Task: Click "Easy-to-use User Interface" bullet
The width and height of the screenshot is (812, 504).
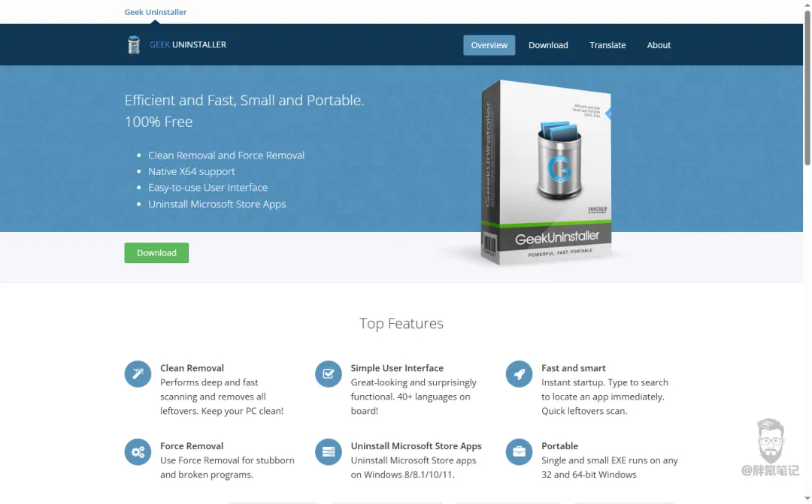Action: tap(208, 187)
